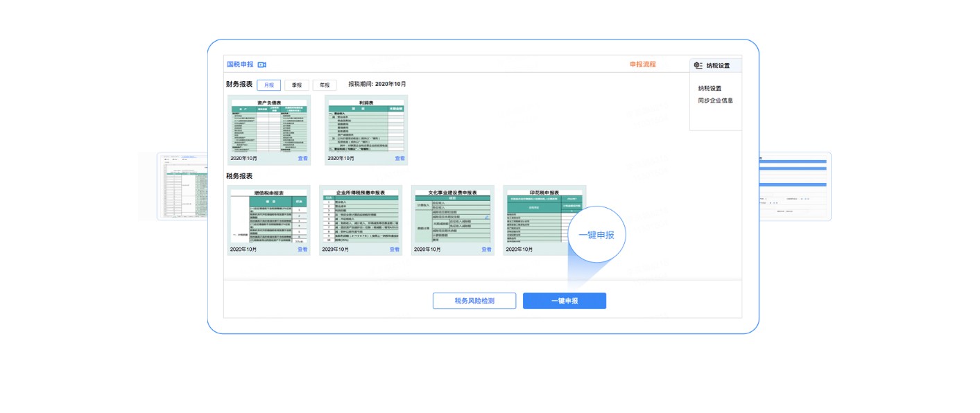Image resolution: width=980 pixels, height=413 pixels.
Task: Click 查看 under the 利润表 card
Action: pyautogui.click(x=399, y=159)
